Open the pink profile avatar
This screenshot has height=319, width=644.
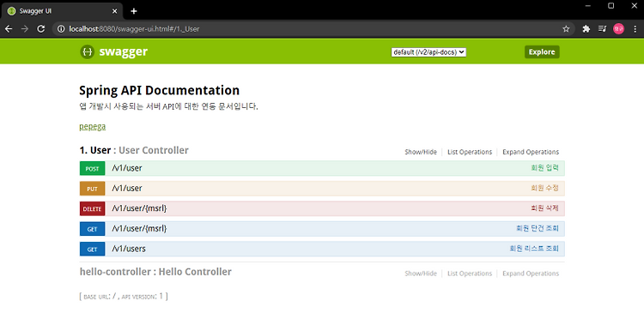point(618,28)
